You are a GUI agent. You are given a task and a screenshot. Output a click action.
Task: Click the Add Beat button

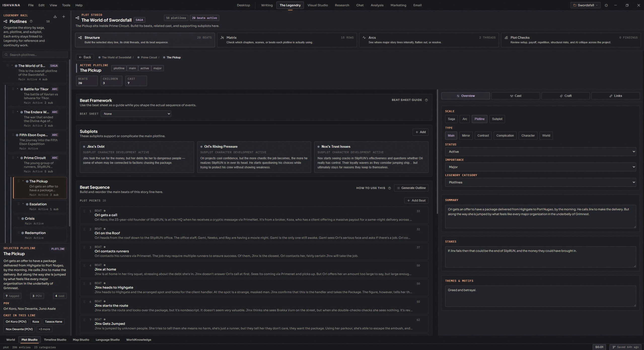click(x=416, y=201)
